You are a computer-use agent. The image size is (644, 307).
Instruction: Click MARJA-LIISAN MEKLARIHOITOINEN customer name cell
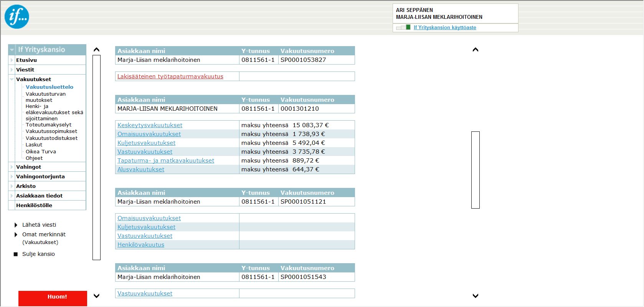pyautogui.click(x=177, y=109)
